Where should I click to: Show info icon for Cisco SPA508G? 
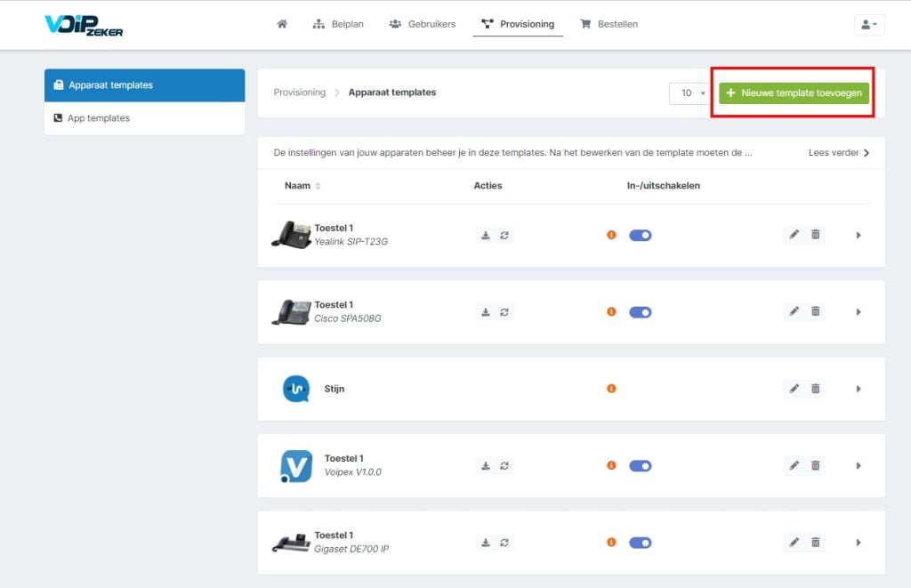coord(611,311)
